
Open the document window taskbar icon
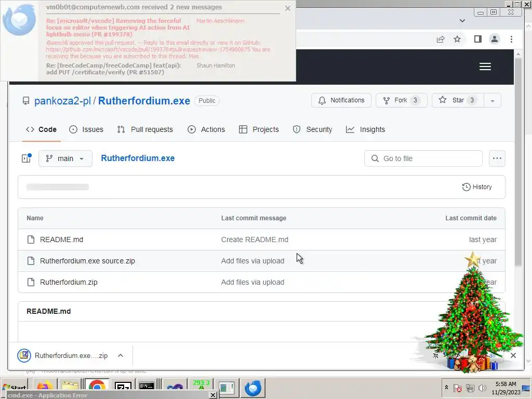pyautogui.click(x=227, y=388)
